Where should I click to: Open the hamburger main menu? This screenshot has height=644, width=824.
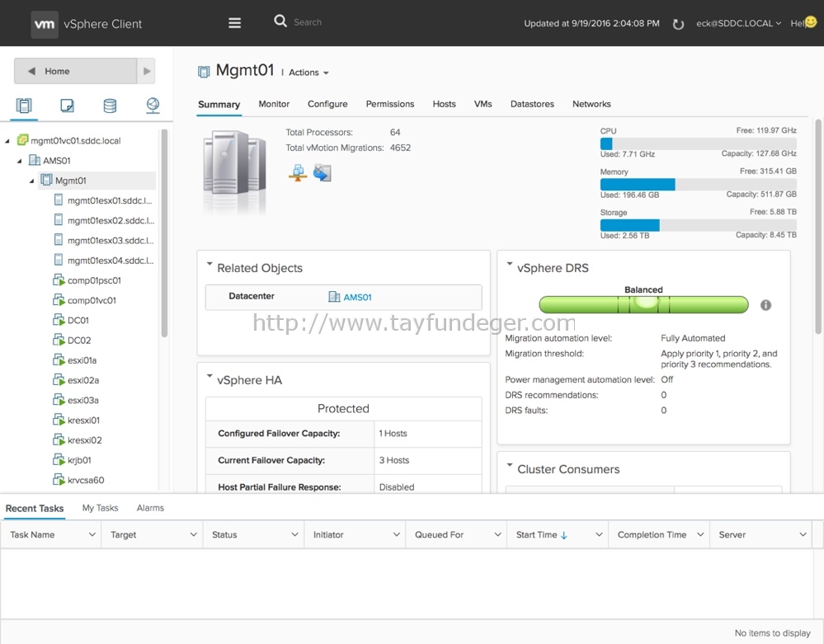pyautogui.click(x=234, y=22)
